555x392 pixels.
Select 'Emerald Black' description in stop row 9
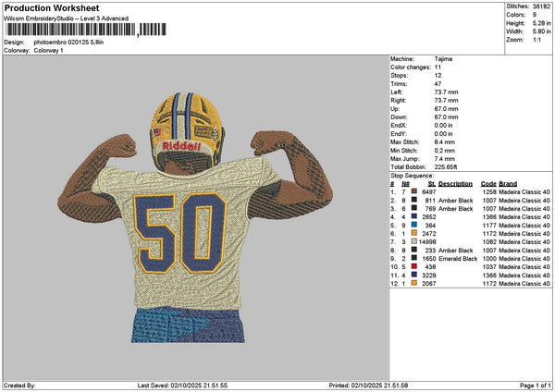458,258
